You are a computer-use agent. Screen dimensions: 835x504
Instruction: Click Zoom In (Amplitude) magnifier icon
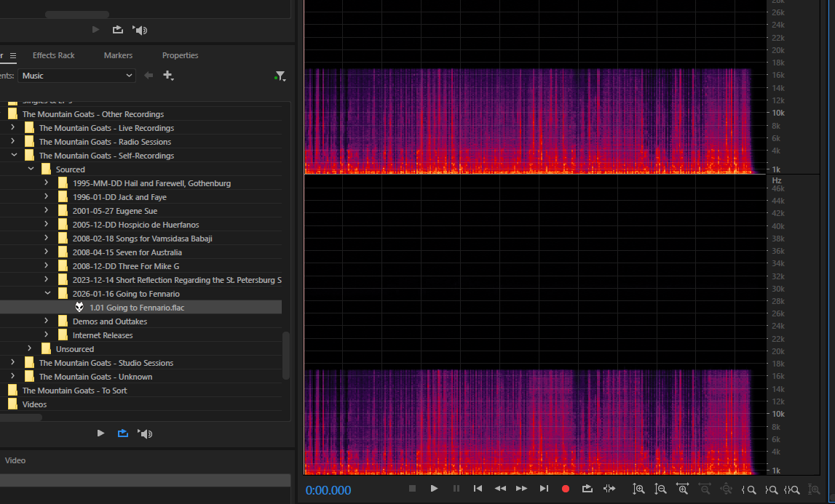[x=638, y=489]
